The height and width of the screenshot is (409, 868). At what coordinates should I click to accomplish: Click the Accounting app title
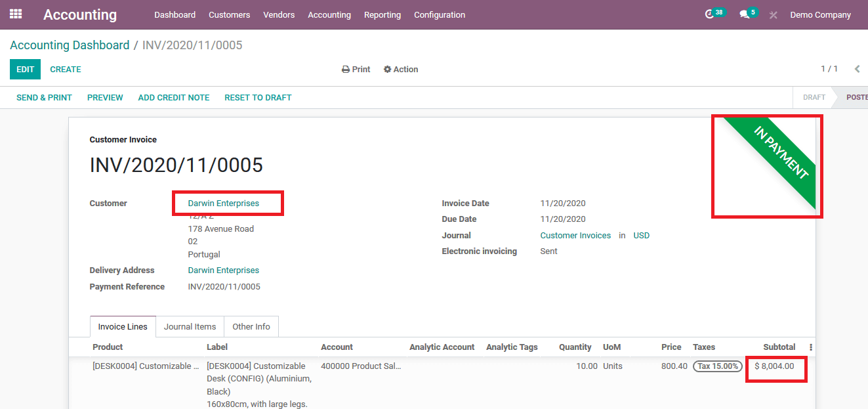(80, 14)
